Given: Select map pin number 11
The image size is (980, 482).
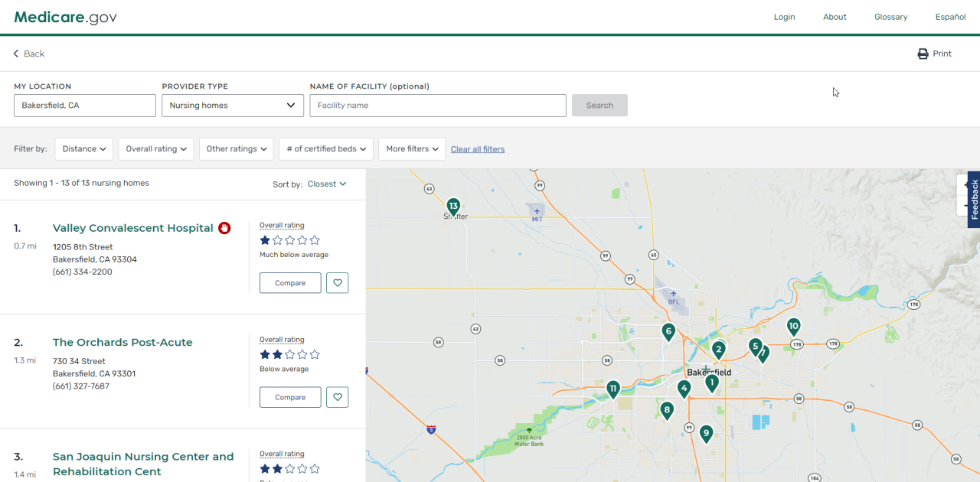Looking at the screenshot, I should (612, 390).
